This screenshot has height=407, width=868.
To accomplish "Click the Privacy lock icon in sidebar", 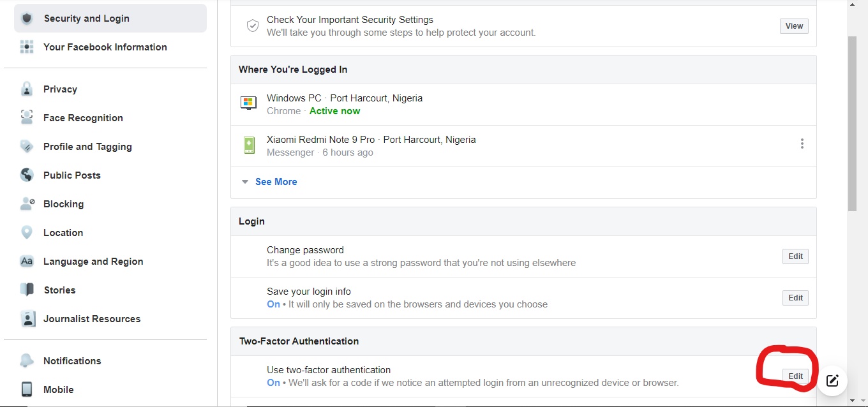I will click(27, 89).
